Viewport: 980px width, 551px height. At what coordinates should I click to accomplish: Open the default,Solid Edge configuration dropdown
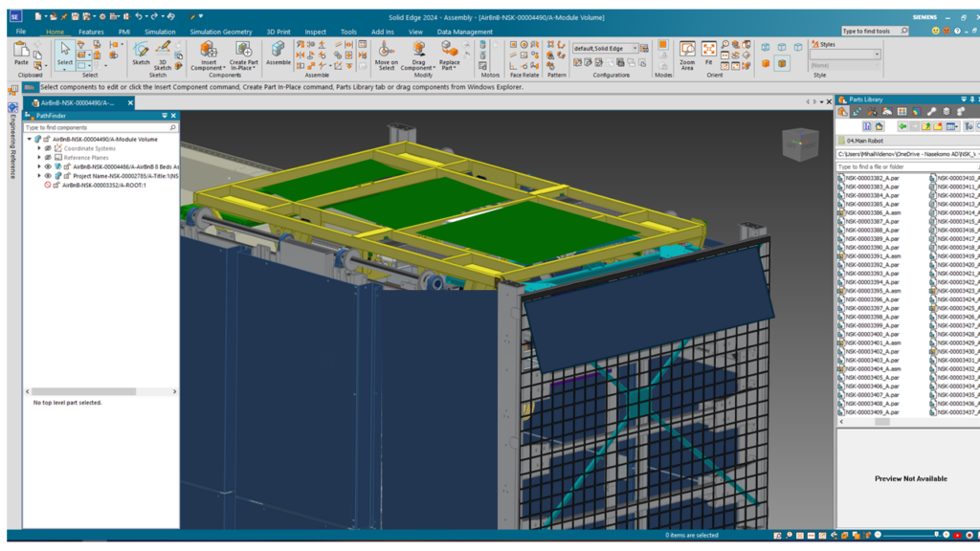[635, 48]
